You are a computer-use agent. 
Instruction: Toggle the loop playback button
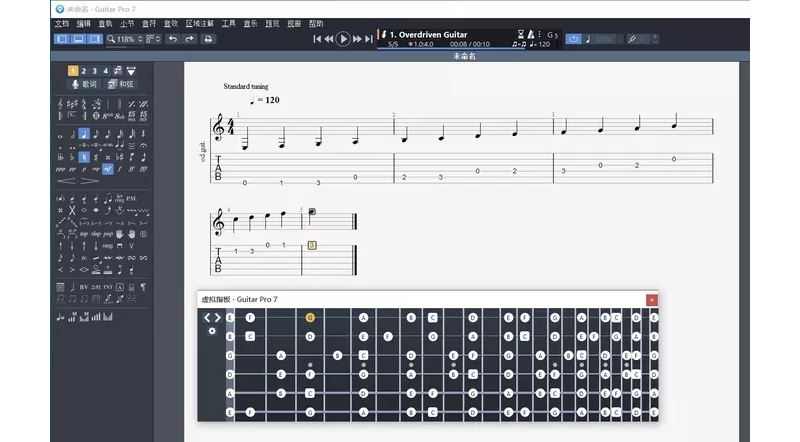point(573,39)
